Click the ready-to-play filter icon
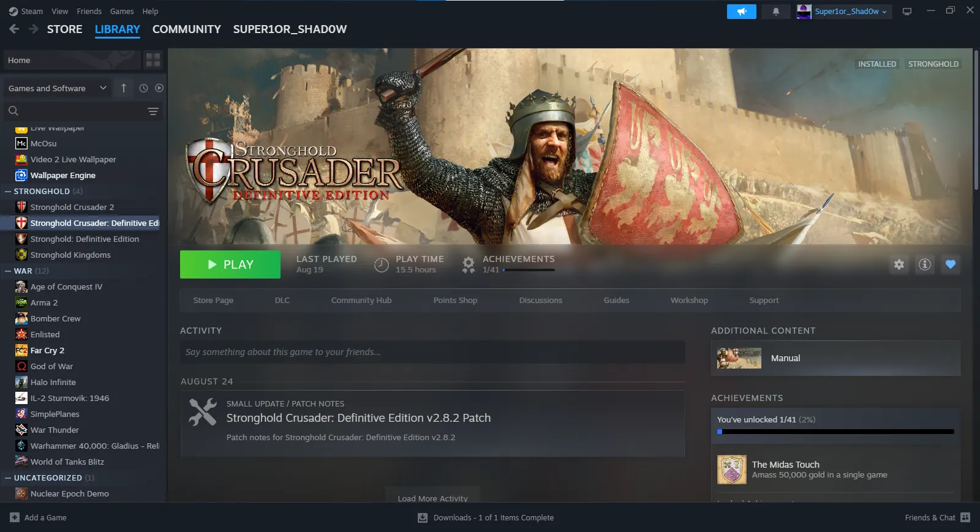 [x=159, y=88]
